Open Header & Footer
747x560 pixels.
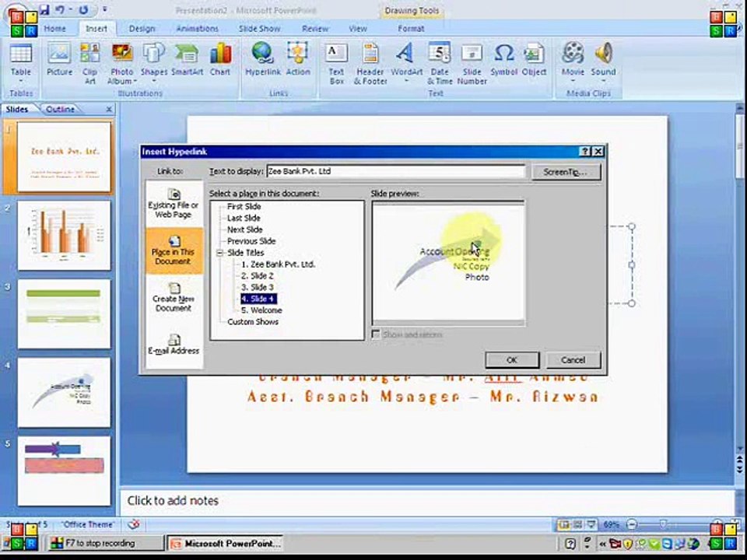370,64
